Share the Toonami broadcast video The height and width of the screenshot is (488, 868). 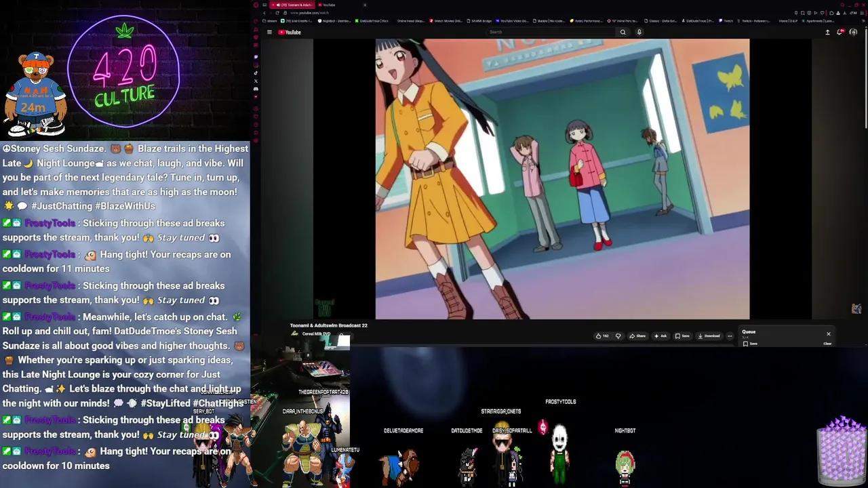point(637,335)
